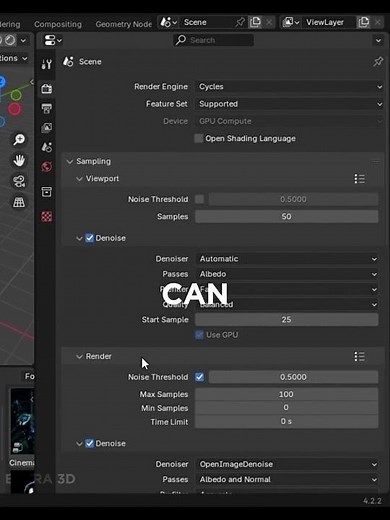Viewport: 390px width, 520px height.
Task: Toggle the Use GPU checkbox
Action: point(199,335)
